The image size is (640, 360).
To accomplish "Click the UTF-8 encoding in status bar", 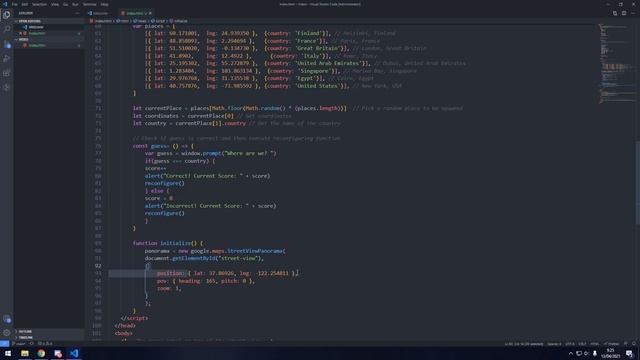I will coord(570,344).
